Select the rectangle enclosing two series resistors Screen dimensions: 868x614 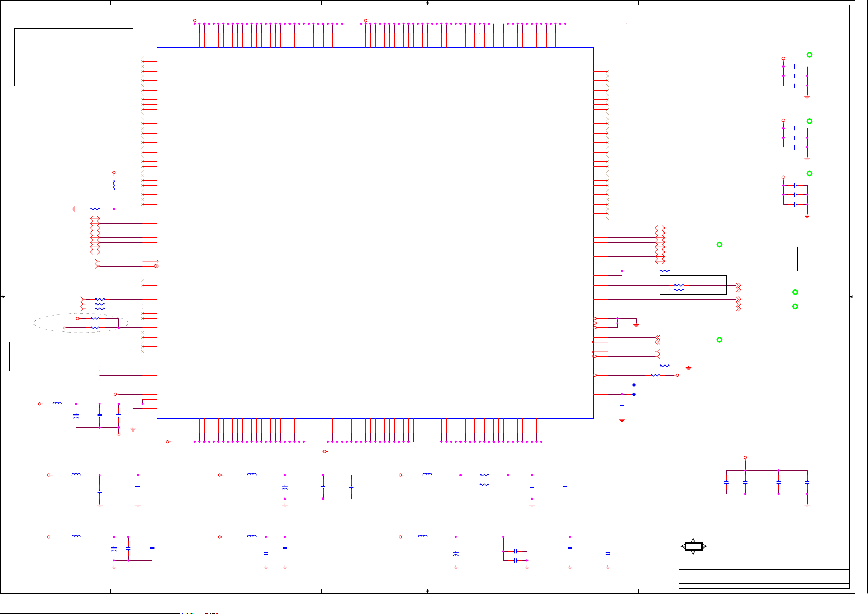click(x=693, y=285)
